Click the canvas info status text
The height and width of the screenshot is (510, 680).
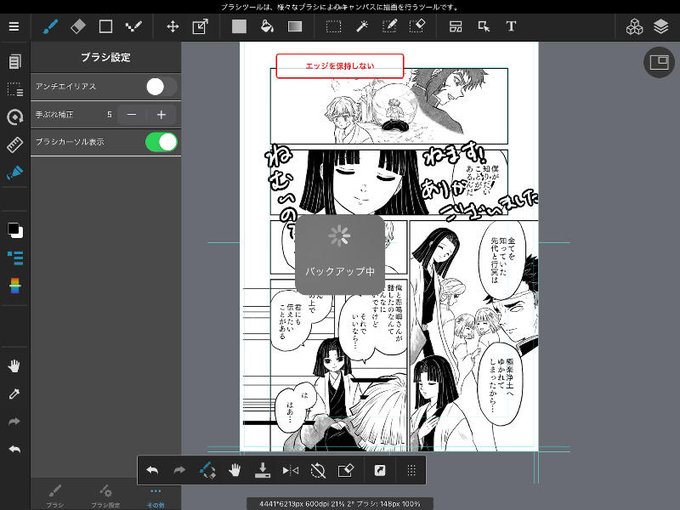tap(340, 503)
